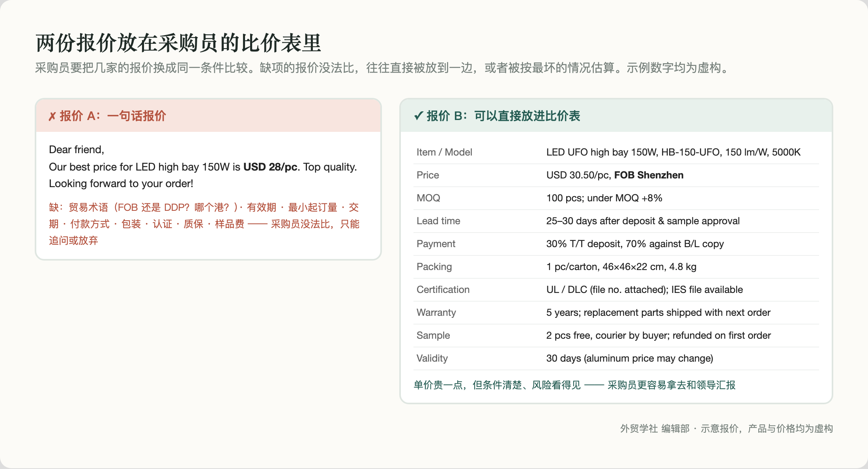Click the red ✗ mark before 报价 A
Screen dimensions: 868x469
pos(52,116)
